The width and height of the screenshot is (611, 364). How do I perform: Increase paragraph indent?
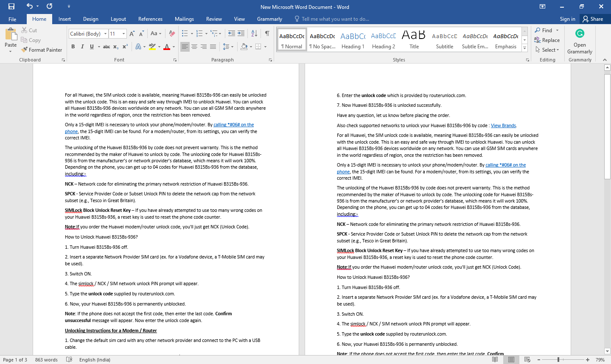point(241,33)
